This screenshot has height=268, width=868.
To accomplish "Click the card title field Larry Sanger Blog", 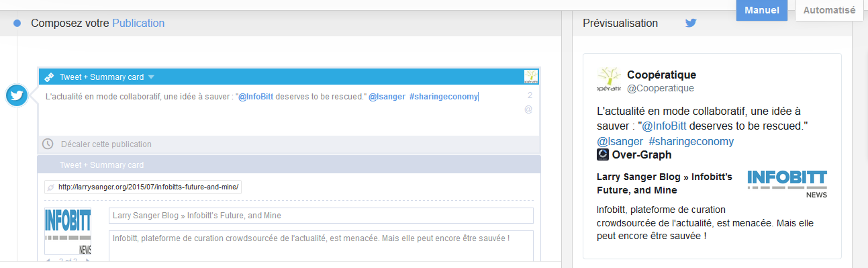I will click(x=321, y=216).
